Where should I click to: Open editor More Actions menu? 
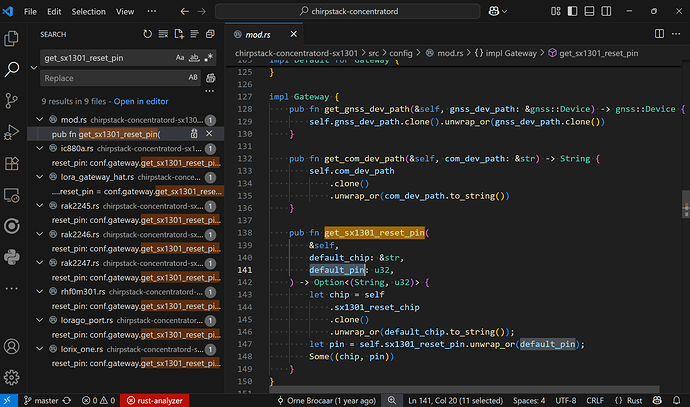(676, 34)
